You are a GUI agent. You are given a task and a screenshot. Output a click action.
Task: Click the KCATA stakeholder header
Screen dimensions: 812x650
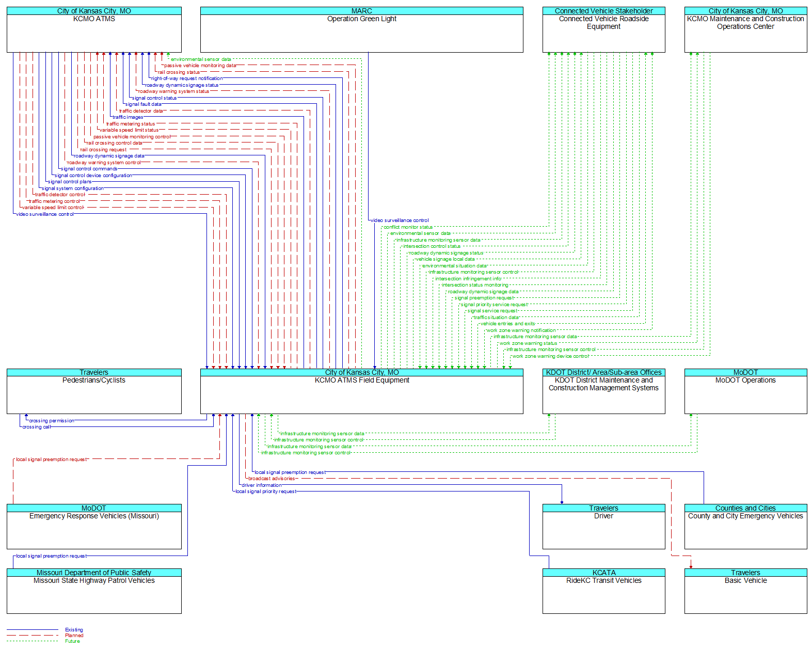coord(603,573)
